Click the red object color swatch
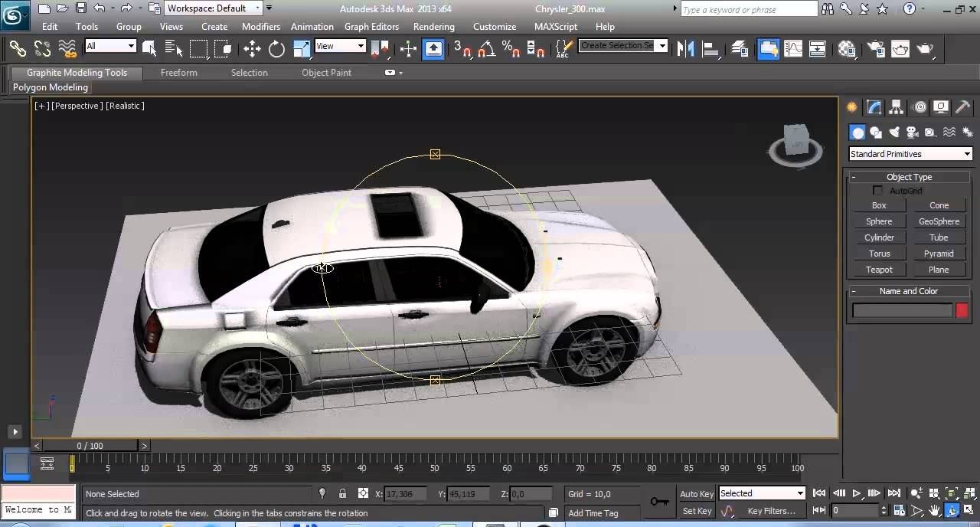 (962, 310)
